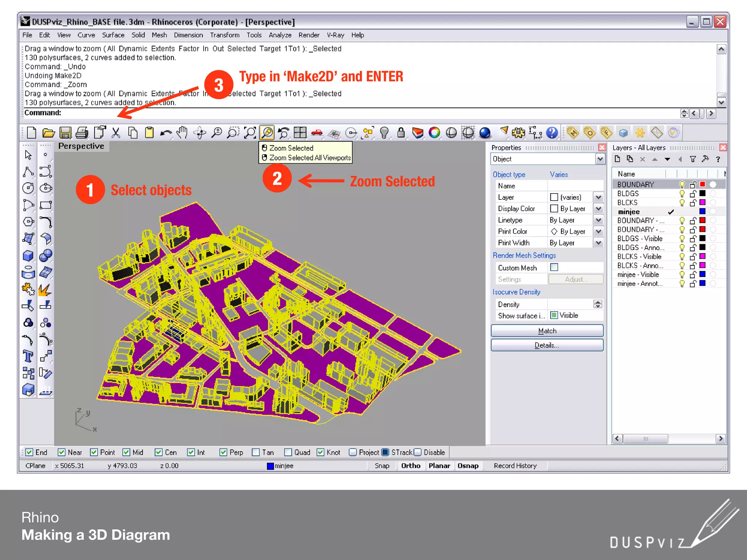The height and width of the screenshot is (560, 747).
Task: Click the minjee layer blue color swatch
Action: coord(702,211)
